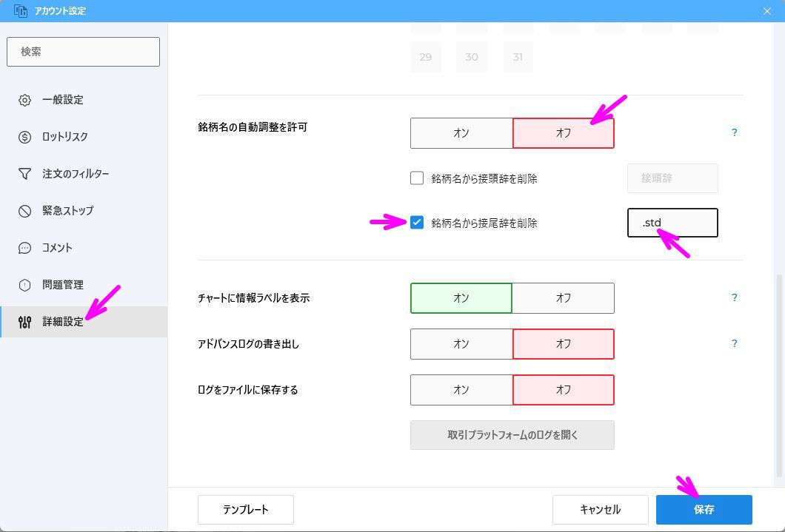The width and height of the screenshot is (785, 532).
Task: Click inside the suffix input showing .std
Action: 672,222
